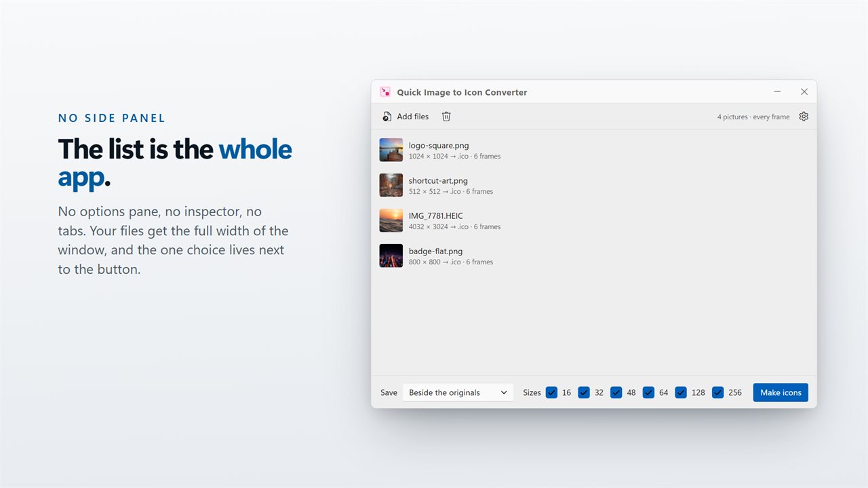Click the Add files button
Screen dimensions: 868x488
tap(406, 117)
